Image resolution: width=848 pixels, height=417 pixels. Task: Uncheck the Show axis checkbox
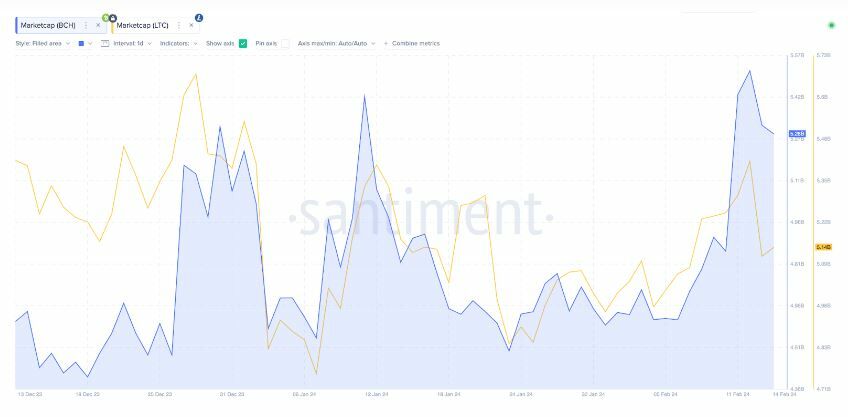(243, 43)
